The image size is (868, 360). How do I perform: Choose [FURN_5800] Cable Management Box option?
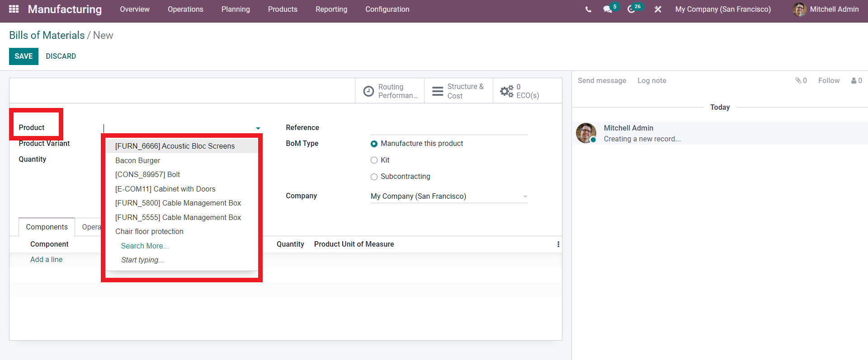click(x=181, y=203)
